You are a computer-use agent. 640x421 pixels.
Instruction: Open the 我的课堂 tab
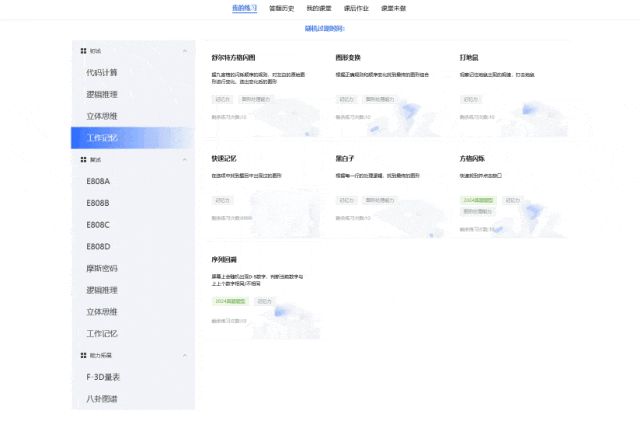(319, 8)
